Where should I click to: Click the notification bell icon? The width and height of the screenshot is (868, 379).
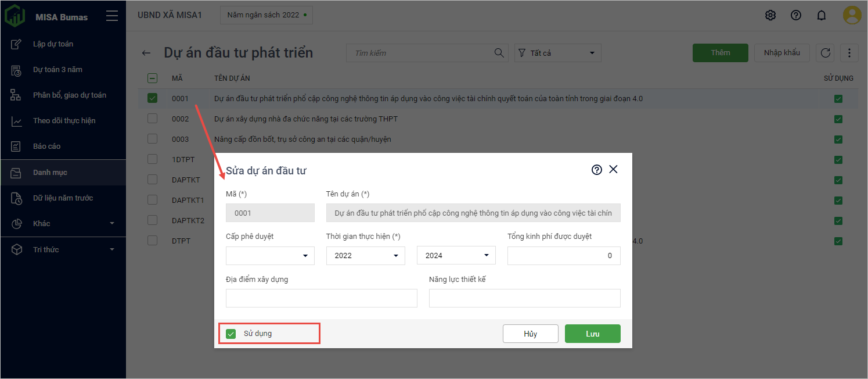(x=821, y=16)
